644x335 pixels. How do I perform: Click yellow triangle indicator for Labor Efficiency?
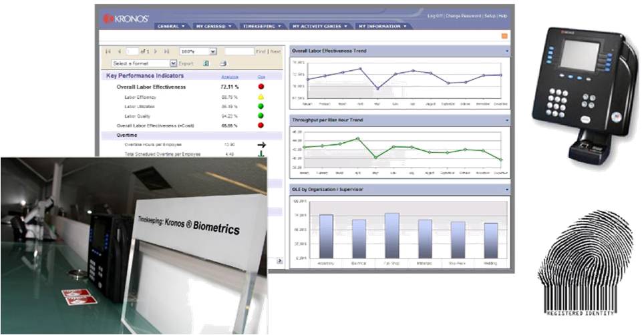tap(261, 97)
